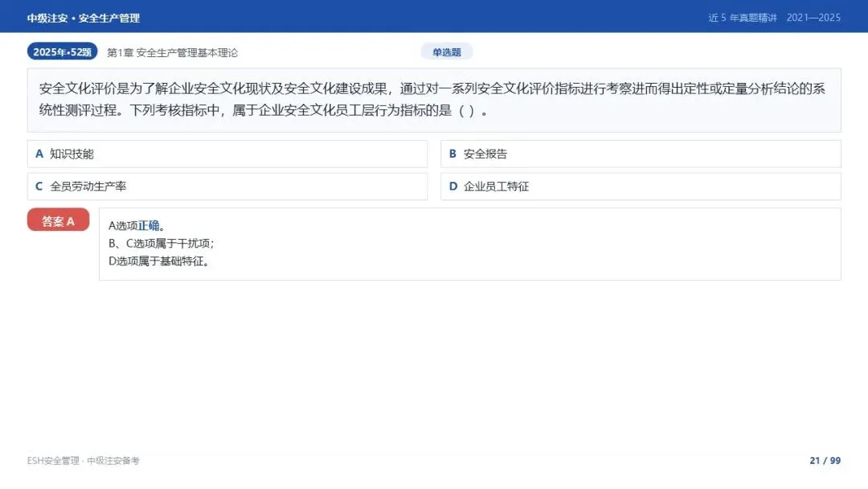Click the page number 21 / 99

coord(825,460)
